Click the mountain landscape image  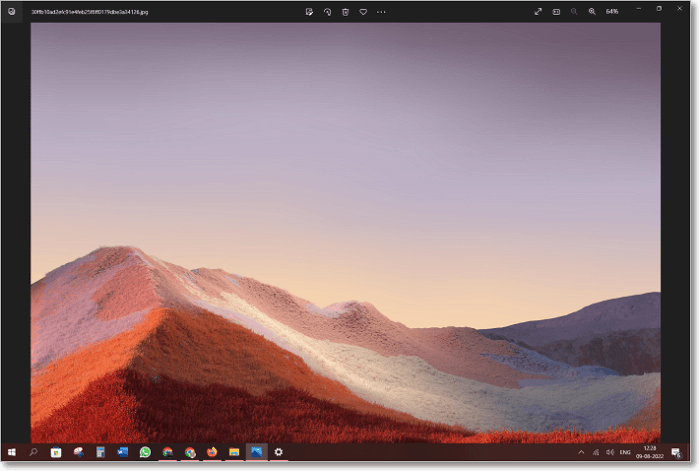[x=346, y=233]
